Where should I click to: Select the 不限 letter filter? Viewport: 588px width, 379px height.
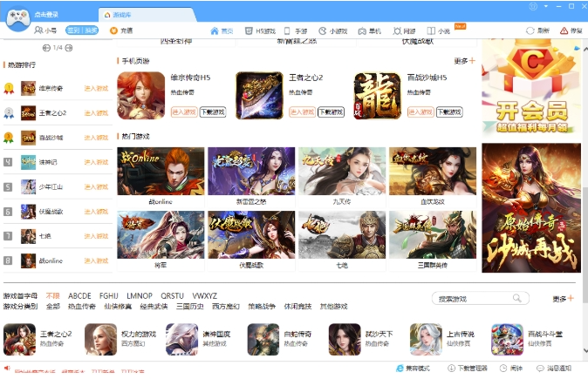53,296
